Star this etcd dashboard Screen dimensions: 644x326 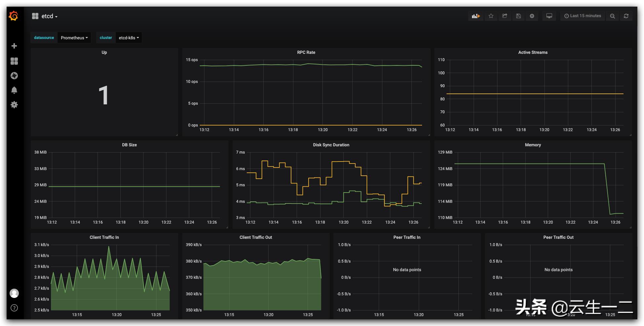click(x=491, y=16)
